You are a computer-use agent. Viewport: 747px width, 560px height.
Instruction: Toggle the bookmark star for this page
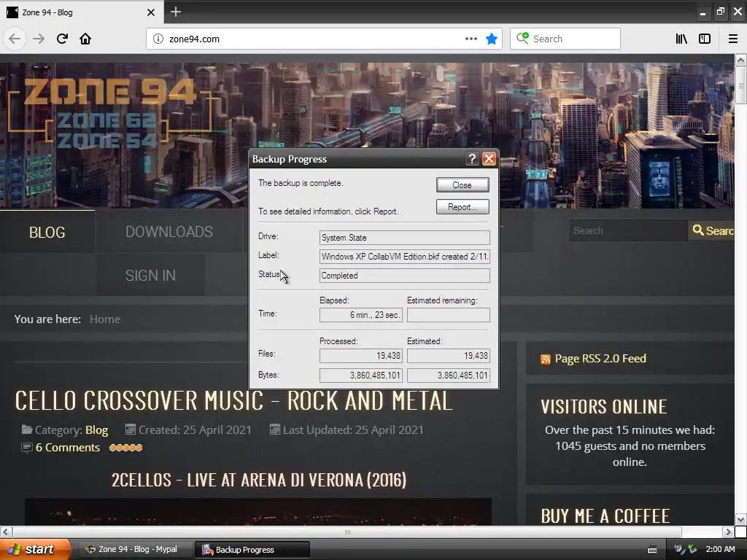(x=492, y=39)
